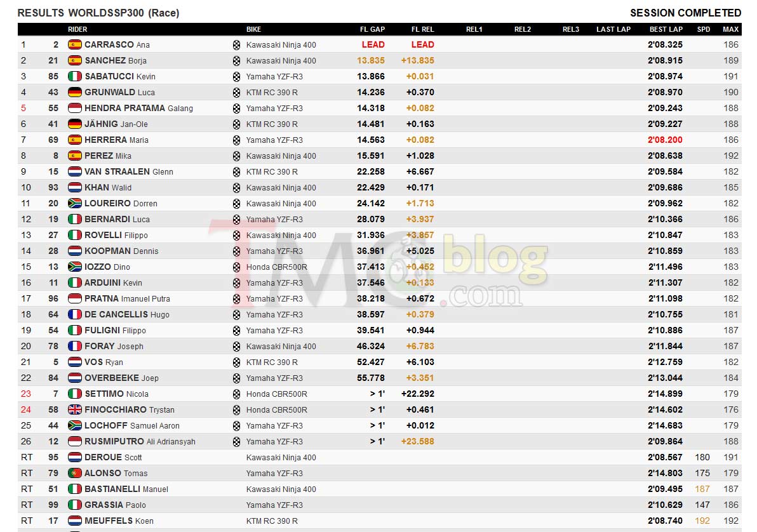Click rider name HENDRA PRATAMA Galang
Viewport: 757px width, 532px height.
click(138, 108)
